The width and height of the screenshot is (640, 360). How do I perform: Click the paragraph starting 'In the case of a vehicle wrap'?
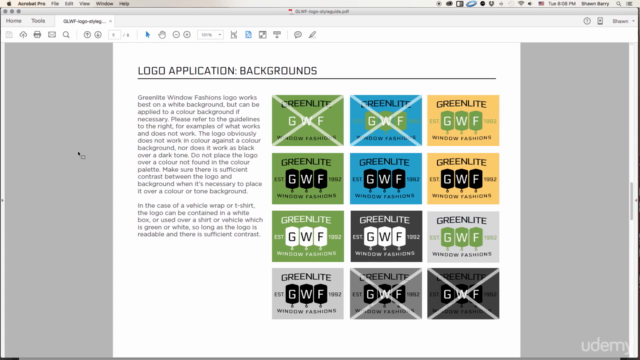[x=200, y=220]
